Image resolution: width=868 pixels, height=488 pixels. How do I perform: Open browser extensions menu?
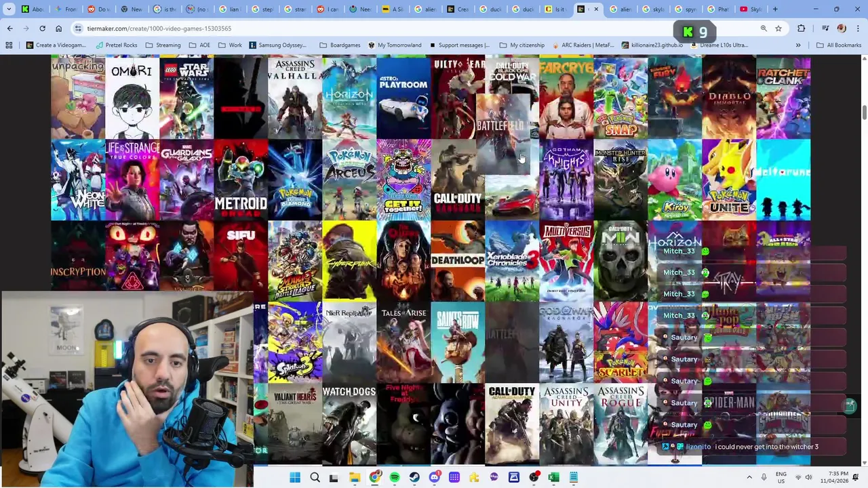pos(802,28)
